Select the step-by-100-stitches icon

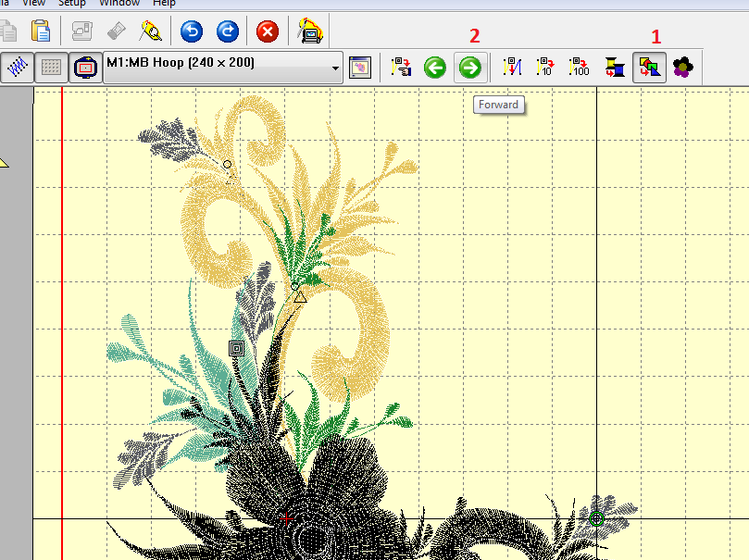(x=579, y=68)
